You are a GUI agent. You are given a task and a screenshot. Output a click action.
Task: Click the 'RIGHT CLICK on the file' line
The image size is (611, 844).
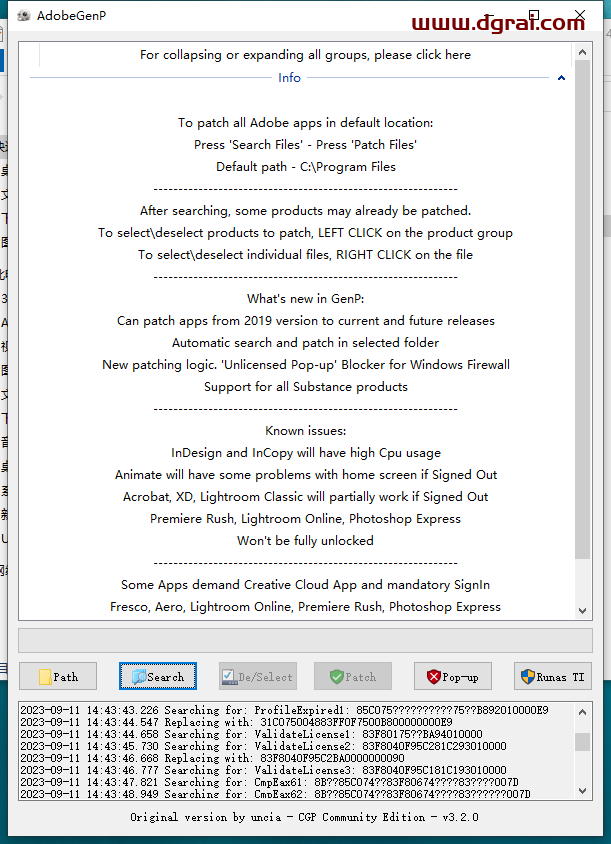click(305, 255)
